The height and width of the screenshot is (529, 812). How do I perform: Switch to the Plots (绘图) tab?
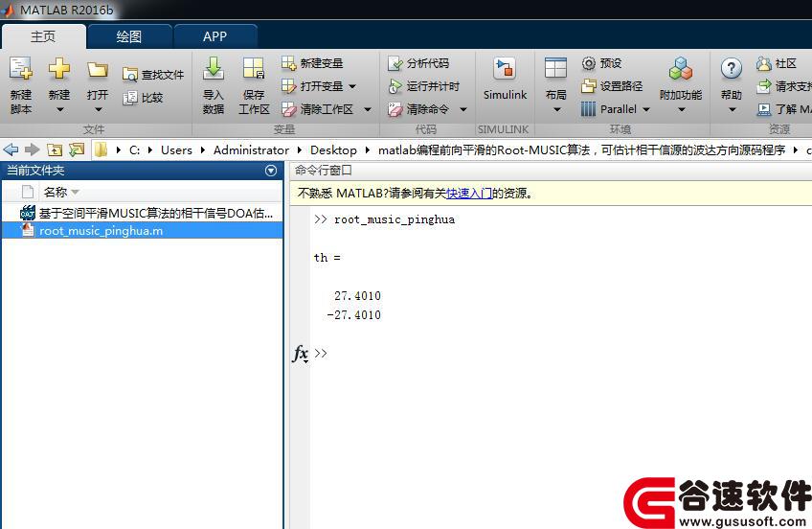coord(129,36)
